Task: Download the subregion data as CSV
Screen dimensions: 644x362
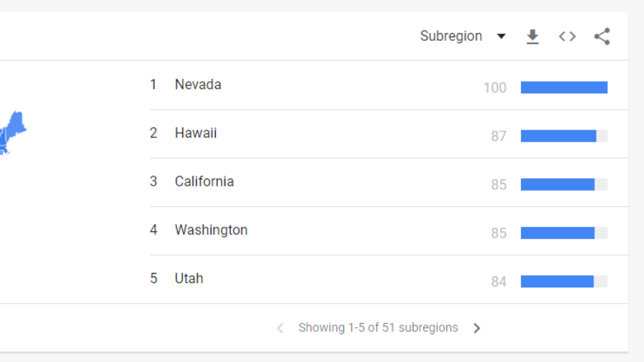Action: [533, 37]
